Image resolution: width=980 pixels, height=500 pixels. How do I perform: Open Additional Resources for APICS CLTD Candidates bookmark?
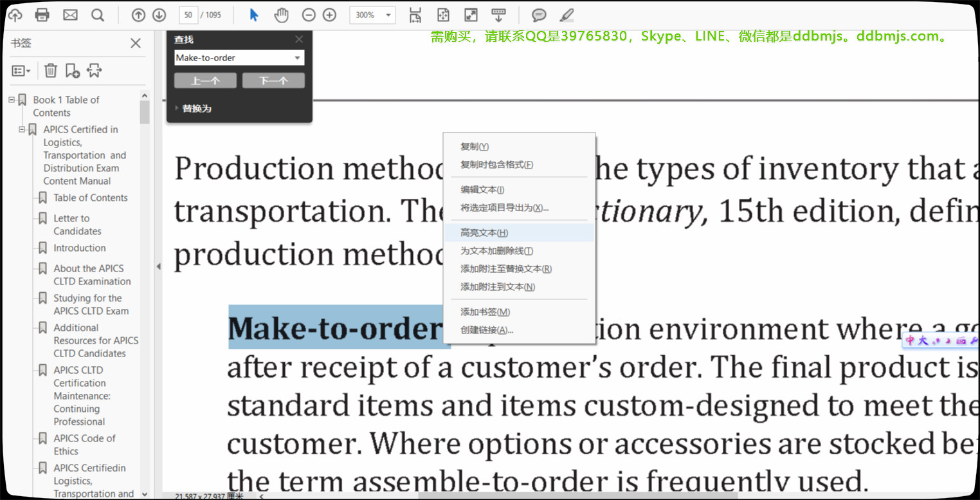pyautogui.click(x=96, y=340)
